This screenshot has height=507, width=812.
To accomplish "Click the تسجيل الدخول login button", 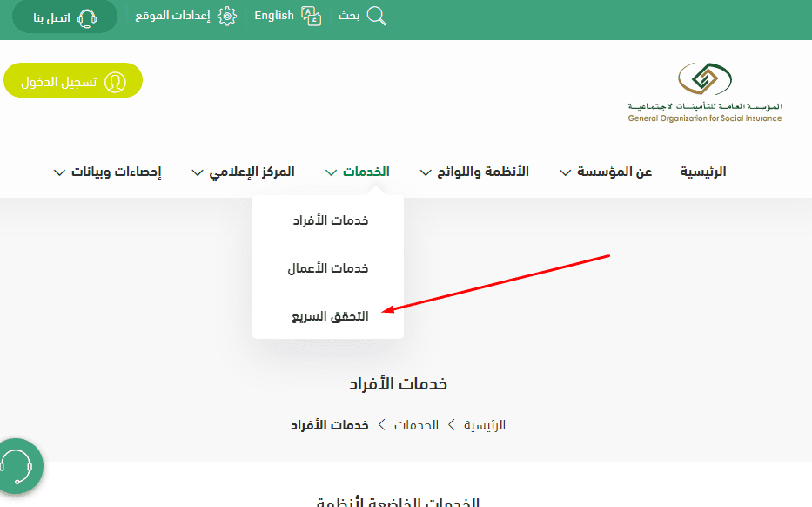I will tap(73, 80).
